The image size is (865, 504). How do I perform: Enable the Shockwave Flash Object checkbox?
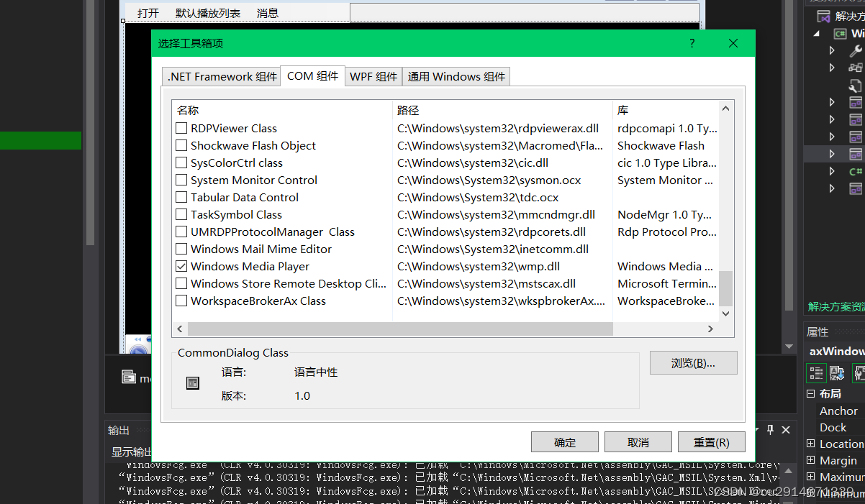tap(181, 145)
